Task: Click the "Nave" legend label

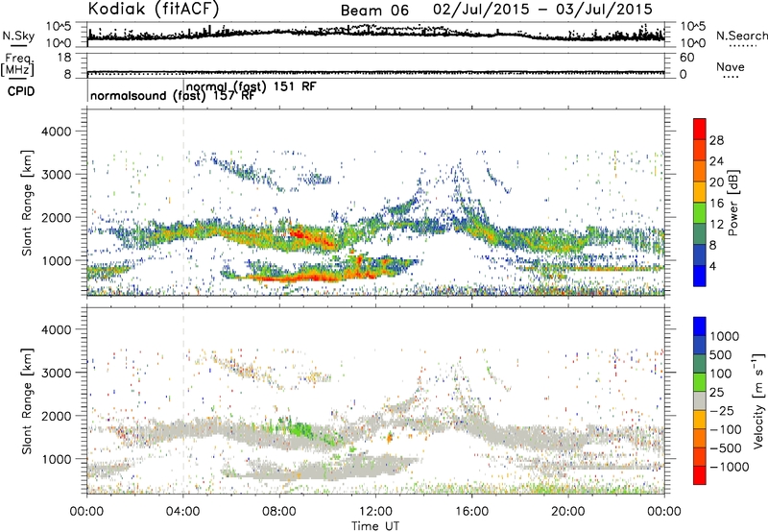Action: 731,67
